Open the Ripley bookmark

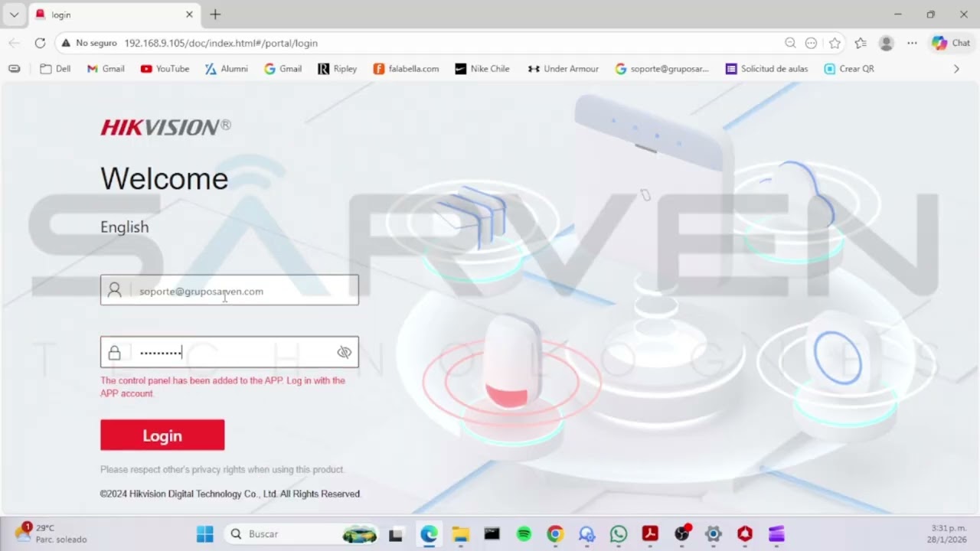click(x=338, y=68)
